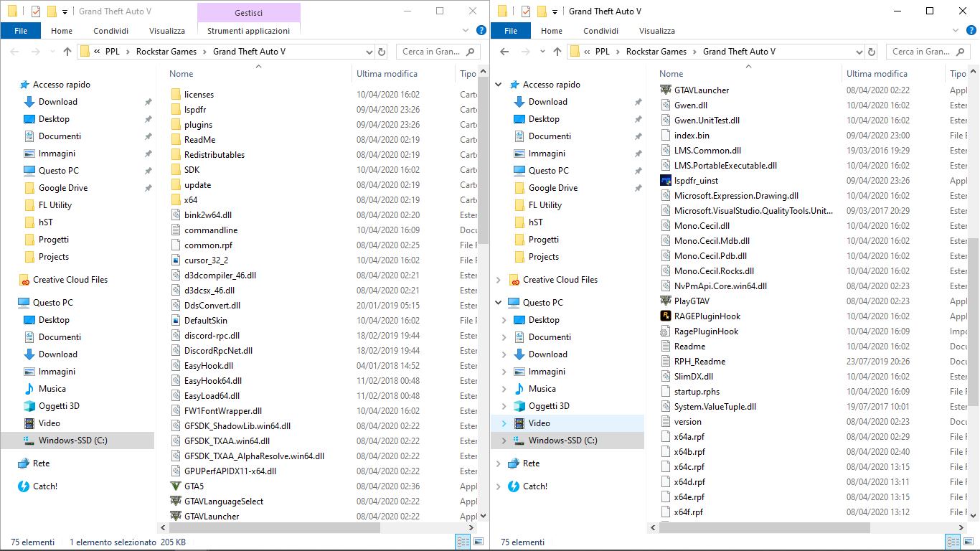
Task: Click PPL breadcrumb in right window
Action: (x=603, y=52)
